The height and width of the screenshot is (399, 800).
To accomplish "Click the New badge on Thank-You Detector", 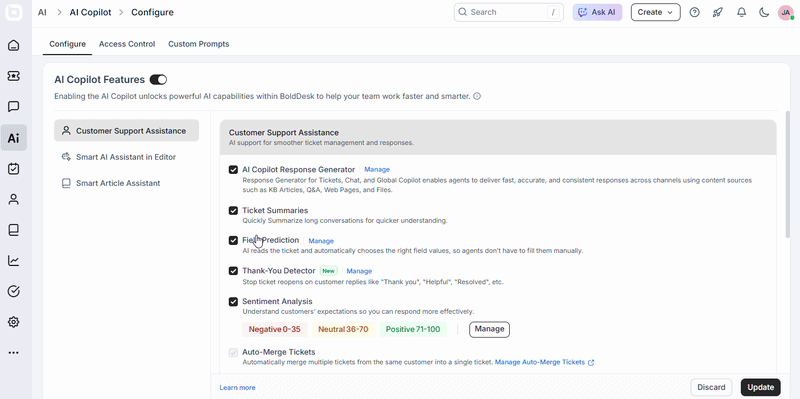I will [x=329, y=271].
